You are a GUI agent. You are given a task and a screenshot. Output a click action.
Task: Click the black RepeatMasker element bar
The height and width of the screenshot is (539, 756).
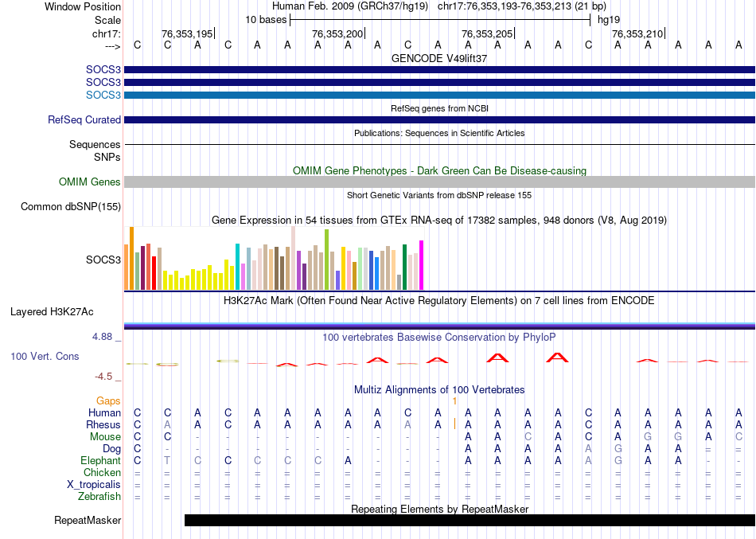click(470, 520)
